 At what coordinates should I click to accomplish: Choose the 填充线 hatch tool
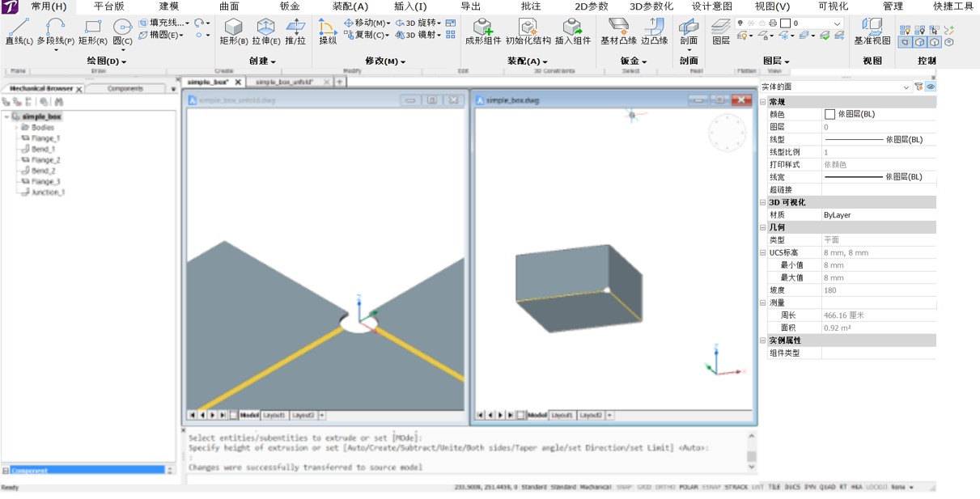[163, 23]
